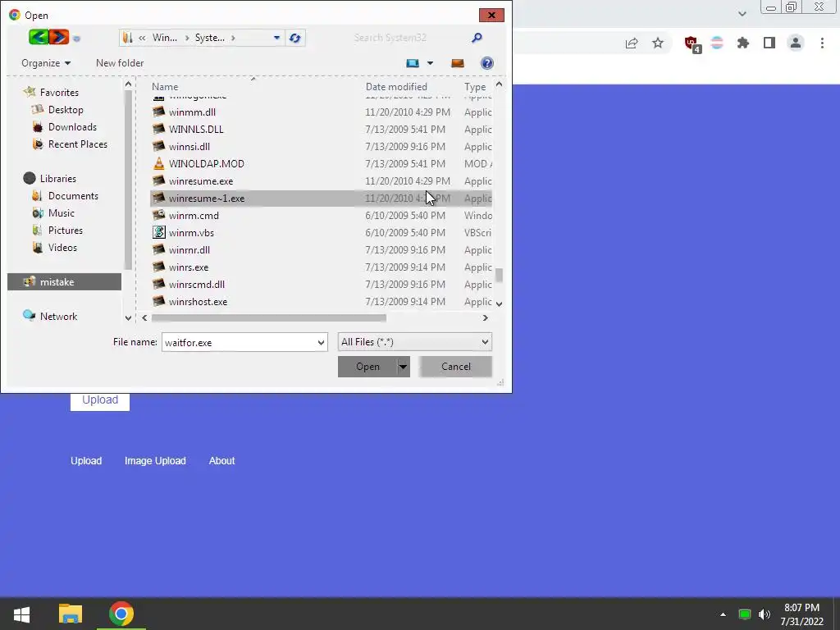Show hidden tray icons arrow
This screenshot has height=630, width=840.
coord(723,614)
